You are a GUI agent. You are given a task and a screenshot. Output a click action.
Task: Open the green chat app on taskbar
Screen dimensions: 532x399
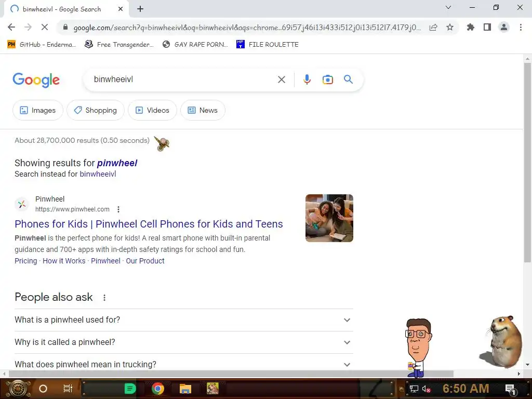coord(130,389)
